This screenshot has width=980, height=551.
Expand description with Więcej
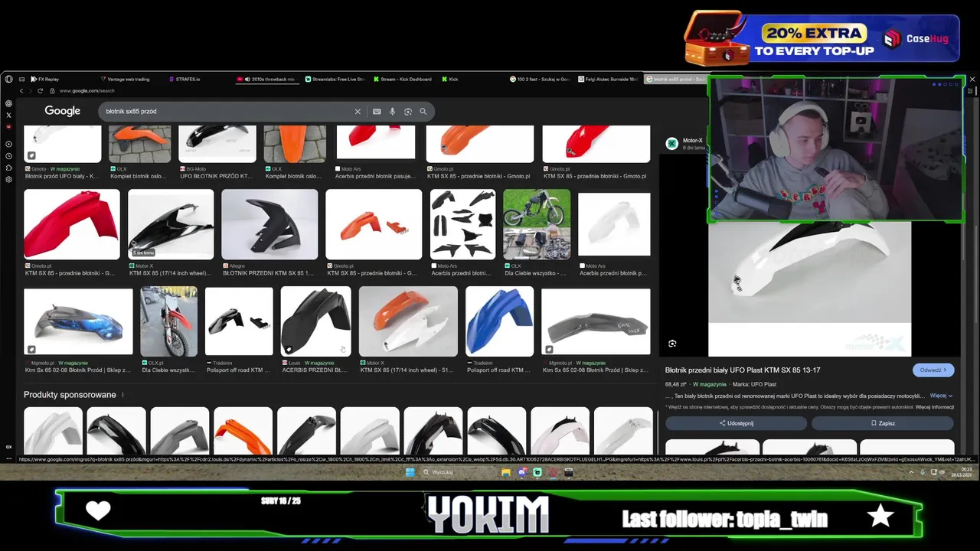click(941, 396)
